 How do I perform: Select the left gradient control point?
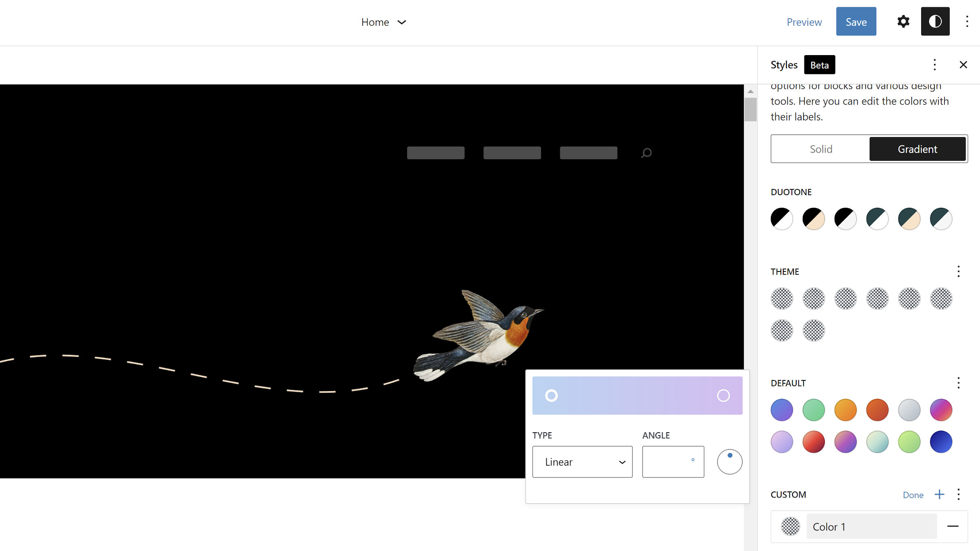pyautogui.click(x=551, y=395)
